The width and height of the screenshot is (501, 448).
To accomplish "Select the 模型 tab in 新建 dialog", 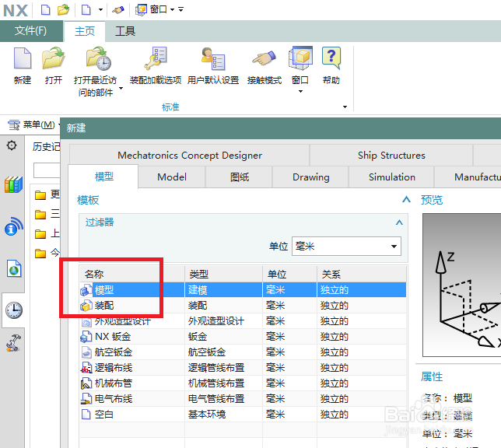I will tap(103, 177).
